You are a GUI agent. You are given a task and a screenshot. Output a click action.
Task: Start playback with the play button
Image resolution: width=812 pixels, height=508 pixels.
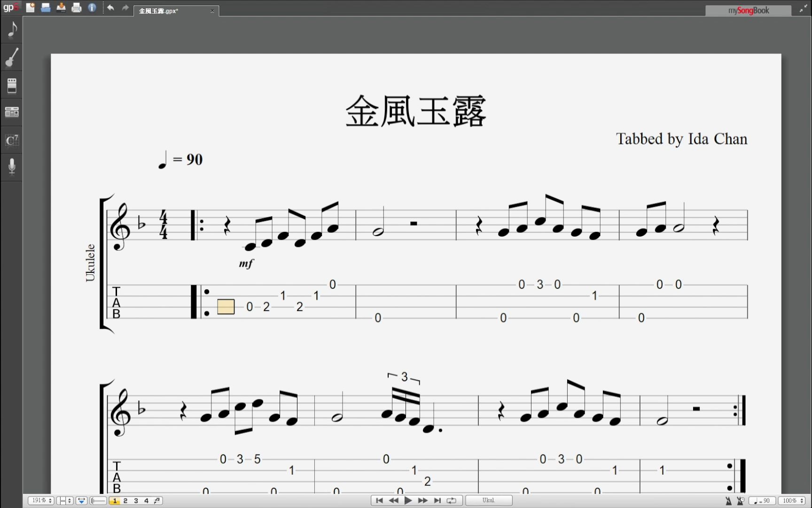[x=408, y=500]
